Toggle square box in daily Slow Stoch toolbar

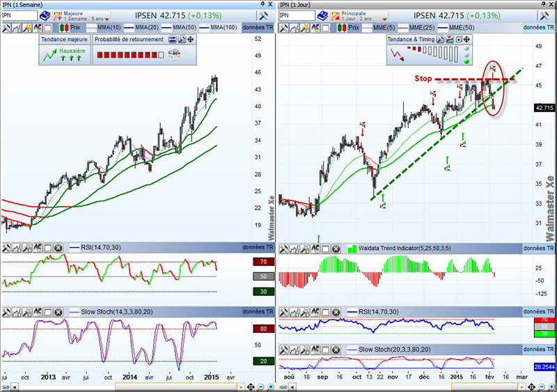pos(325,350)
